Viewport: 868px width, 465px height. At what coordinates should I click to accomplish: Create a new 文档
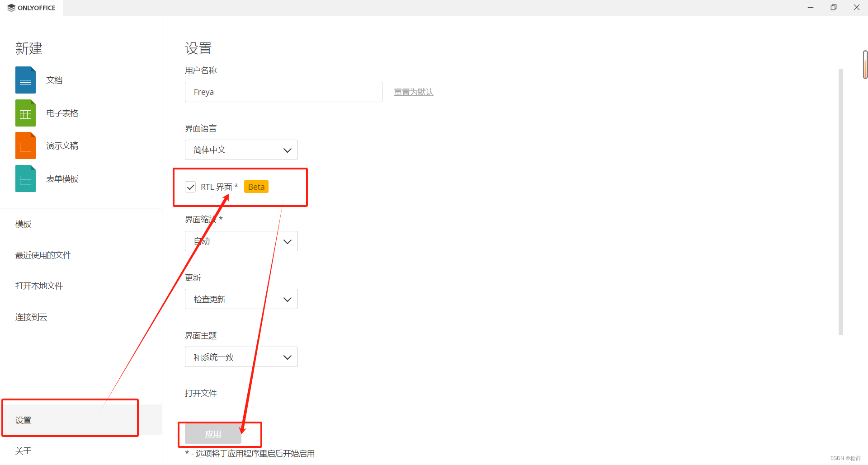[x=54, y=80]
